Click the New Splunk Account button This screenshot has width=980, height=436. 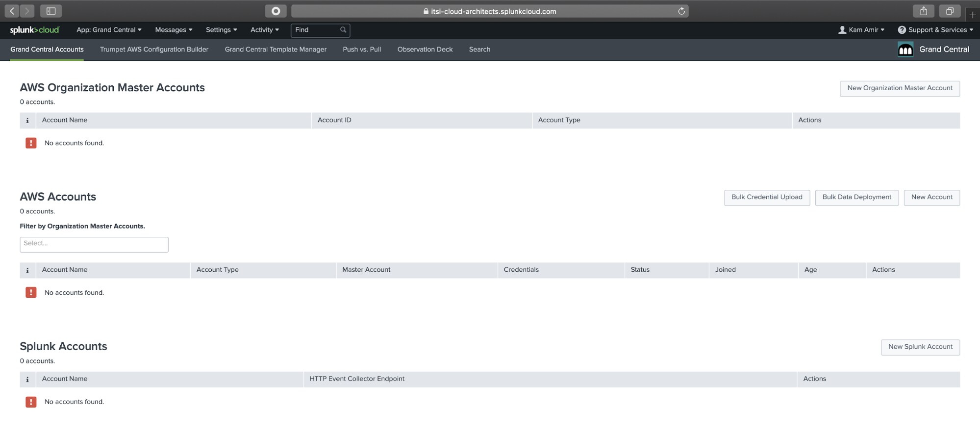[x=920, y=347]
